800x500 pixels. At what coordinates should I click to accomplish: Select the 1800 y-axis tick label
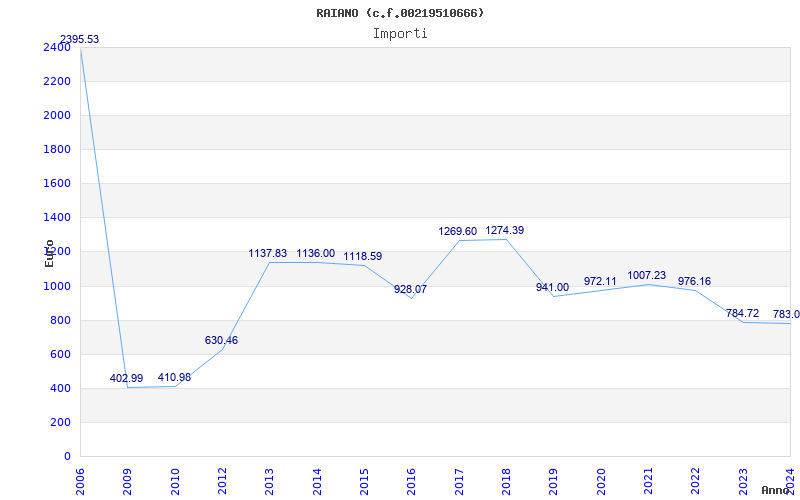click(x=57, y=149)
